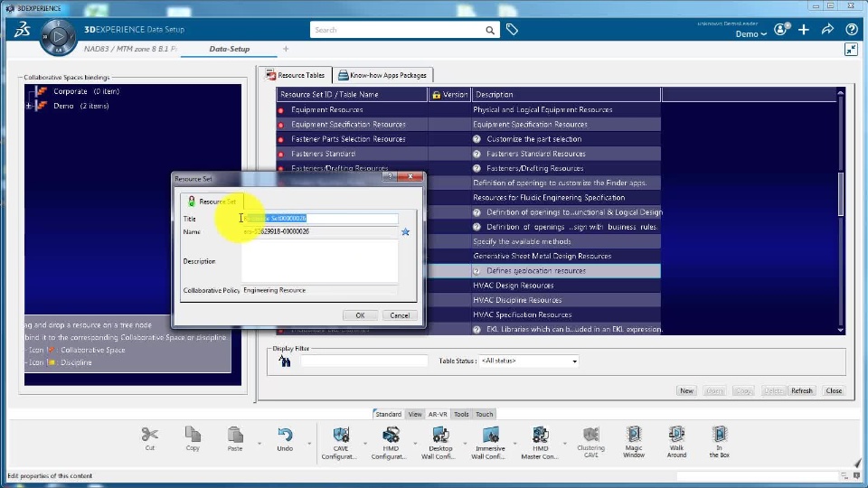Screen dimensions: 868x488
Task: Open dropdown arrow next to HMD Configuration
Action: (x=415, y=443)
